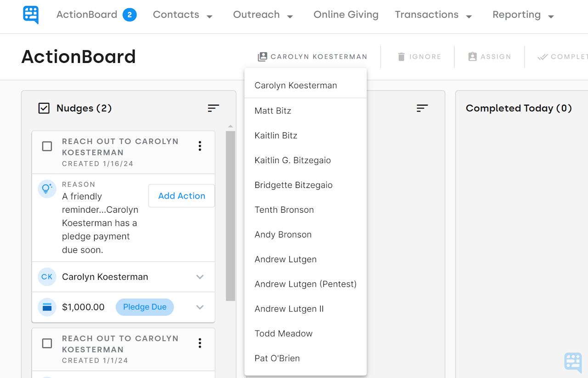588x378 pixels.
Task: Click the checkbox icon in the Nudges header
Action: coord(44,108)
